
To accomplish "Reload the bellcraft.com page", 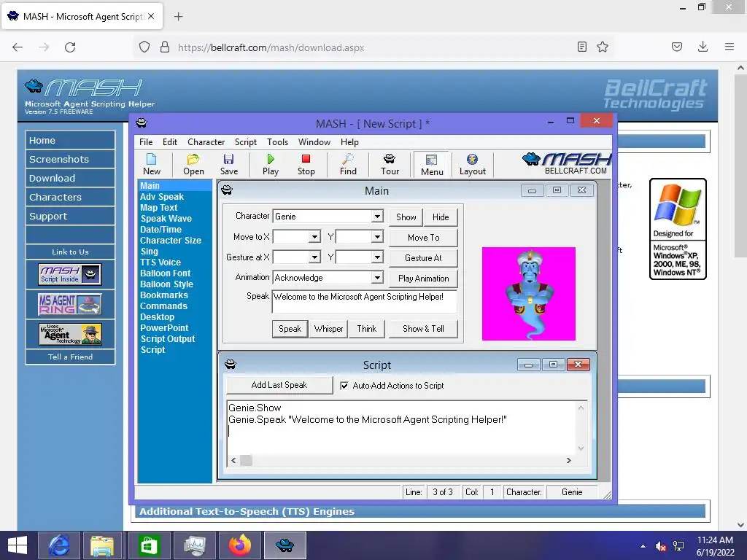I will [x=70, y=47].
